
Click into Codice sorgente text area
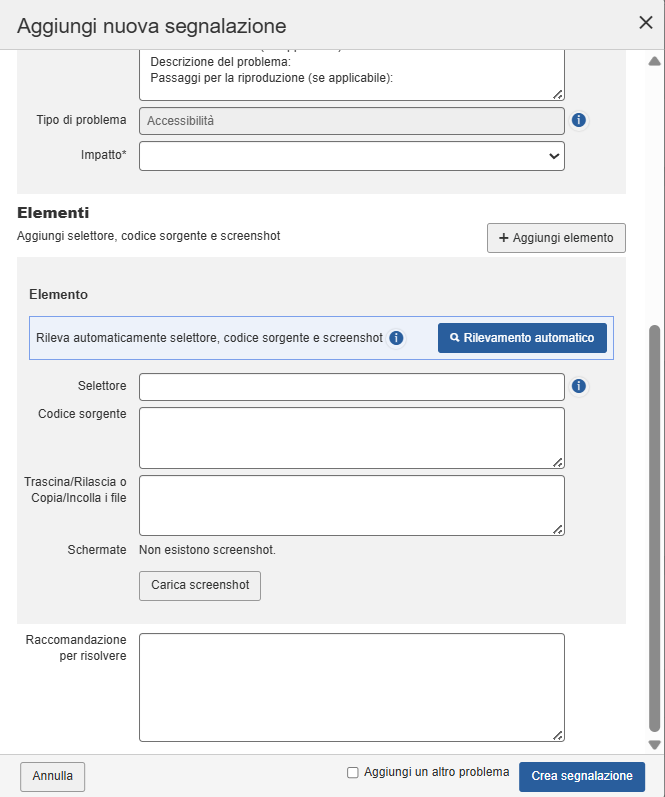tap(352, 437)
